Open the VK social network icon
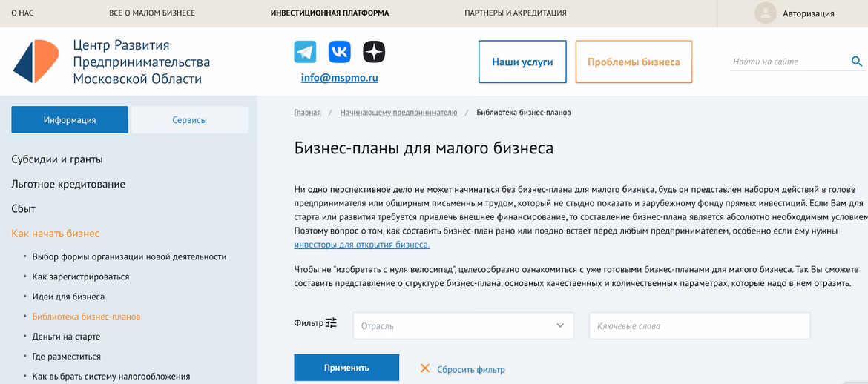868x384 pixels. (340, 52)
